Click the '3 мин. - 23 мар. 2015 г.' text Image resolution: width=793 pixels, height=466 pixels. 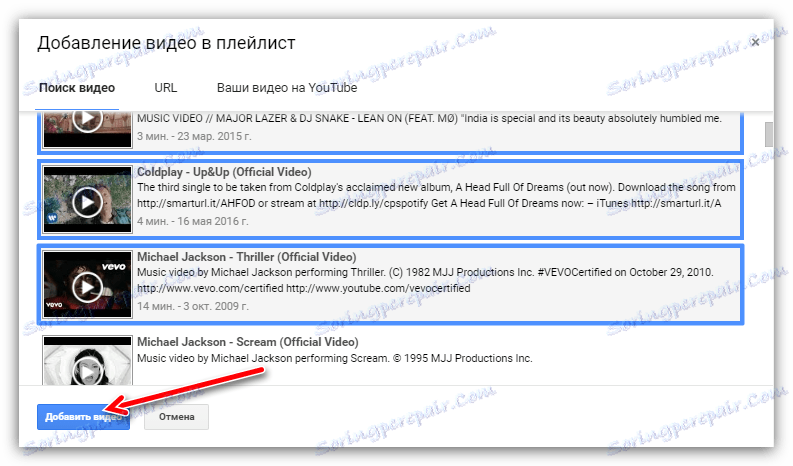point(194,136)
